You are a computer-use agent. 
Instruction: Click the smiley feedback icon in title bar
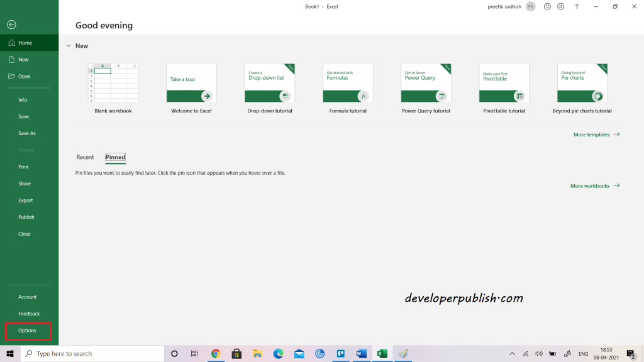point(546,6)
